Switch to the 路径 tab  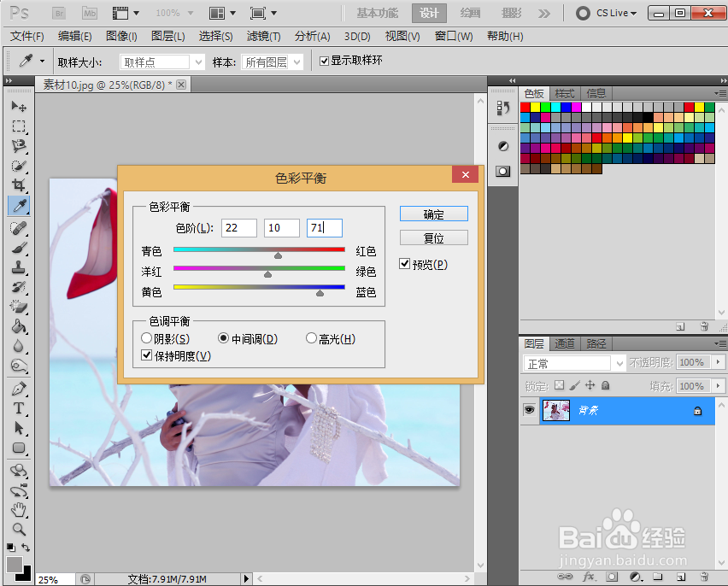pos(596,343)
